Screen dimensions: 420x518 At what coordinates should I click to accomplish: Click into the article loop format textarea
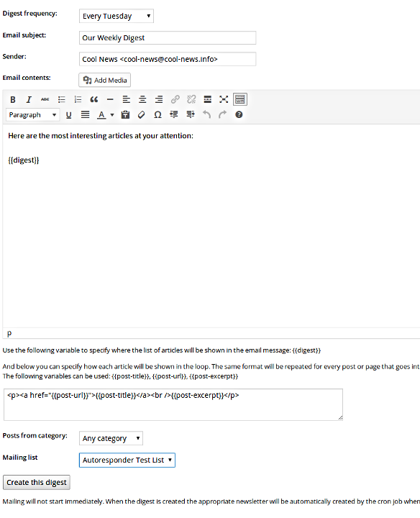point(173,404)
